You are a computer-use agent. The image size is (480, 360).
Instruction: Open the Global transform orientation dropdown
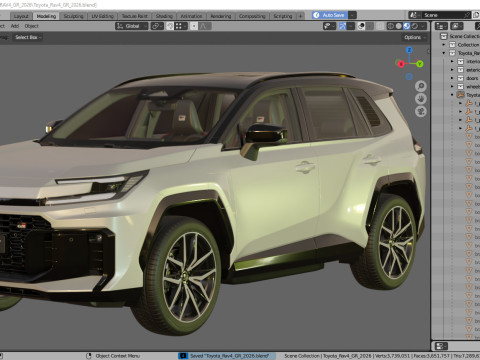pyautogui.click(x=132, y=26)
